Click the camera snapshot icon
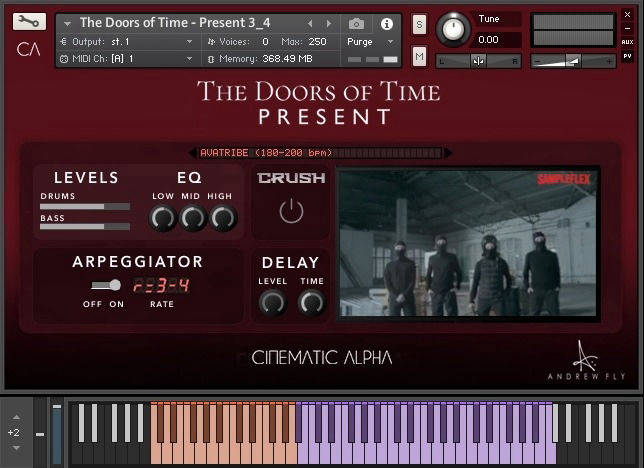This screenshot has width=644, height=468. (x=356, y=24)
